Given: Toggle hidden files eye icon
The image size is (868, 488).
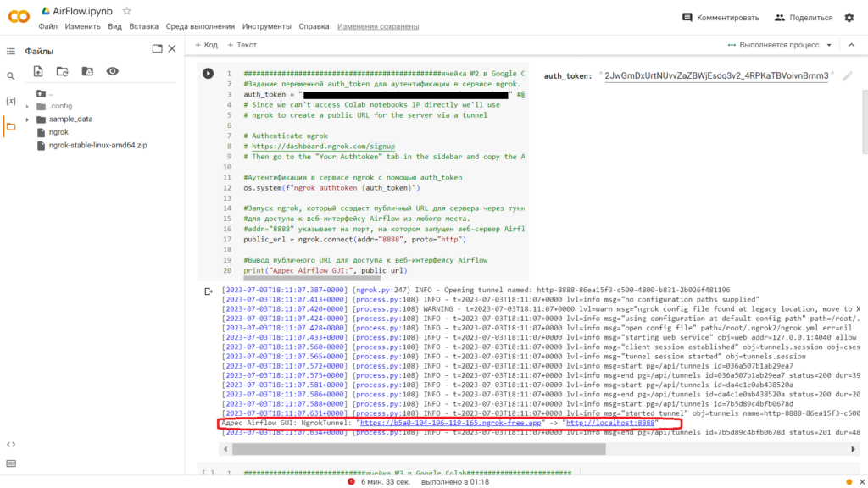Looking at the screenshot, I should coord(113,71).
